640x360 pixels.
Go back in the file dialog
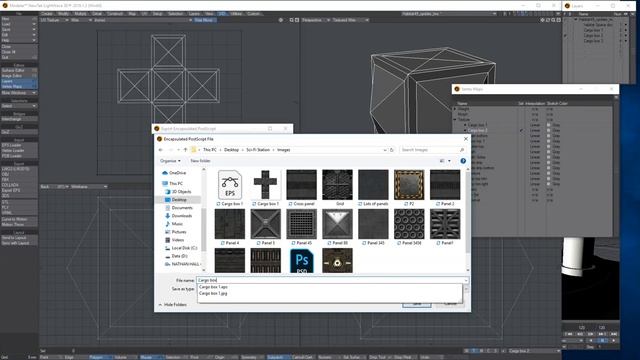point(160,150)
